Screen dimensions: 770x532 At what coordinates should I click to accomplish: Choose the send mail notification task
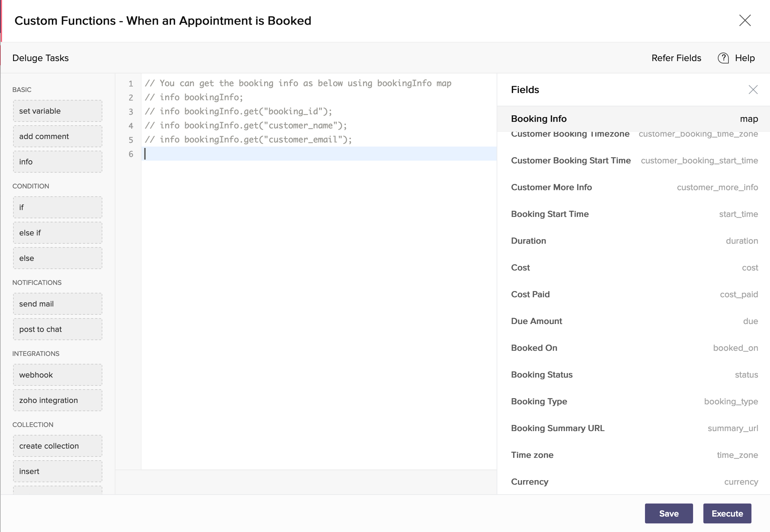[57, 304]
